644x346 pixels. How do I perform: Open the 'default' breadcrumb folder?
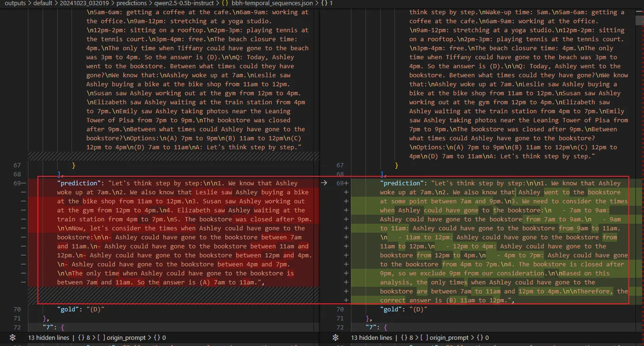point(42,3)
